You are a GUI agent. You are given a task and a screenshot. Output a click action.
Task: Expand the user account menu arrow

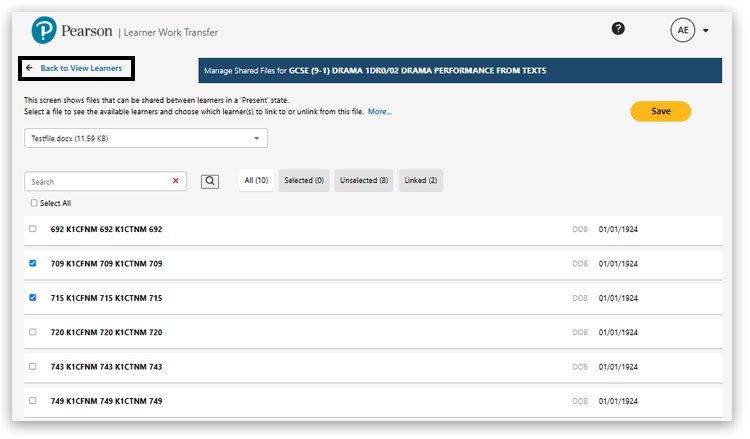[706, 31]
